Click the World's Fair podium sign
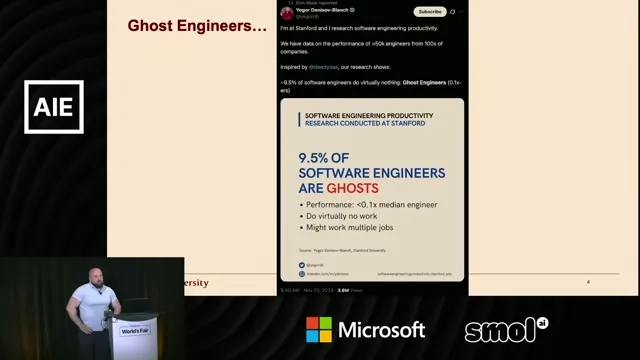The width and height of the screenshot is (640, 360). (x=135, y=330)
